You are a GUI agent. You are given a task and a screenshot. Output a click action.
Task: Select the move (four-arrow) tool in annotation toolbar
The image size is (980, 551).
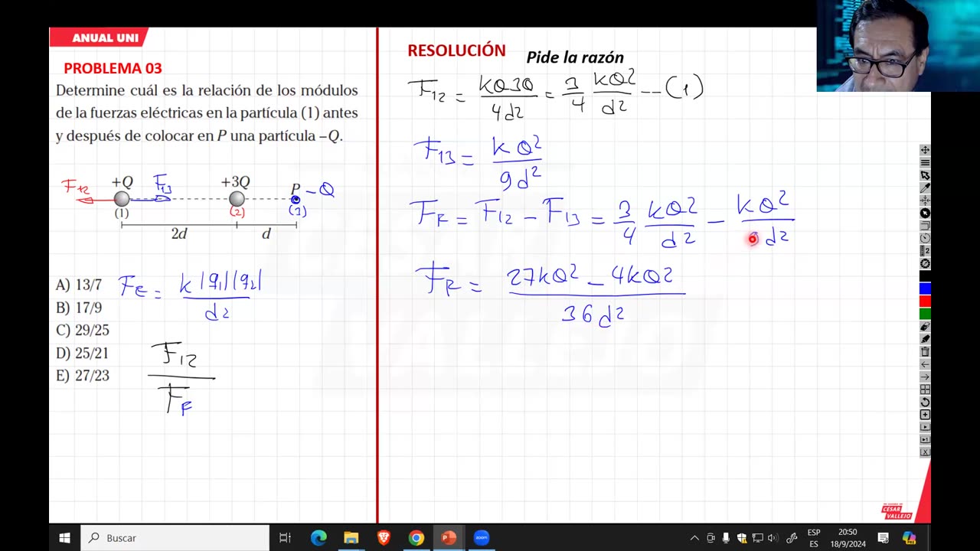925,150
